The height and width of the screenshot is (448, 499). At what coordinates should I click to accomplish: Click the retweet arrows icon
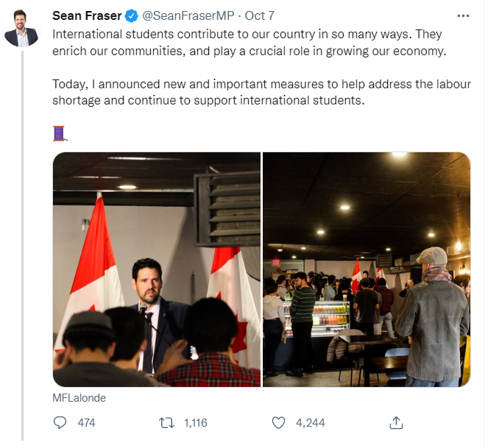166,423
